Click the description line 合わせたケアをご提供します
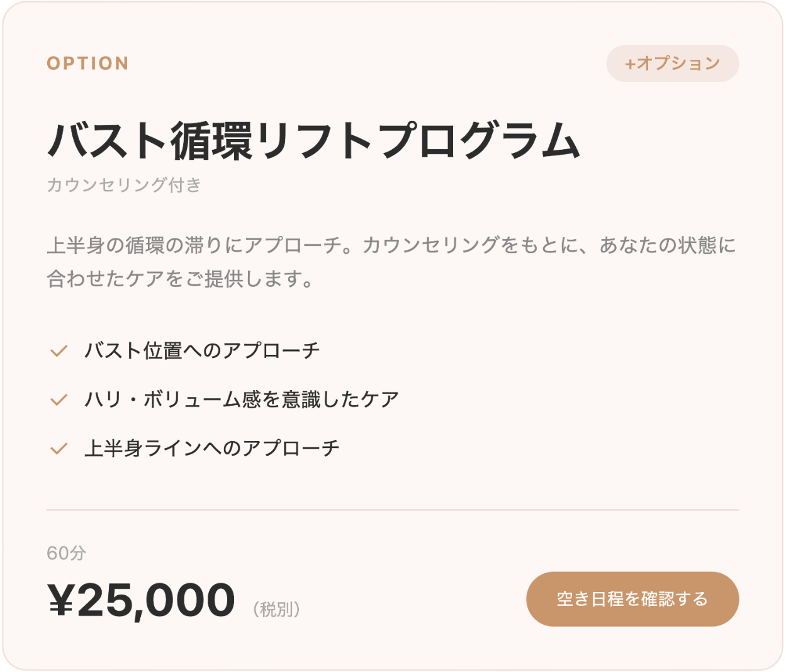Screen dimensions: 786x672 point(180,278)
